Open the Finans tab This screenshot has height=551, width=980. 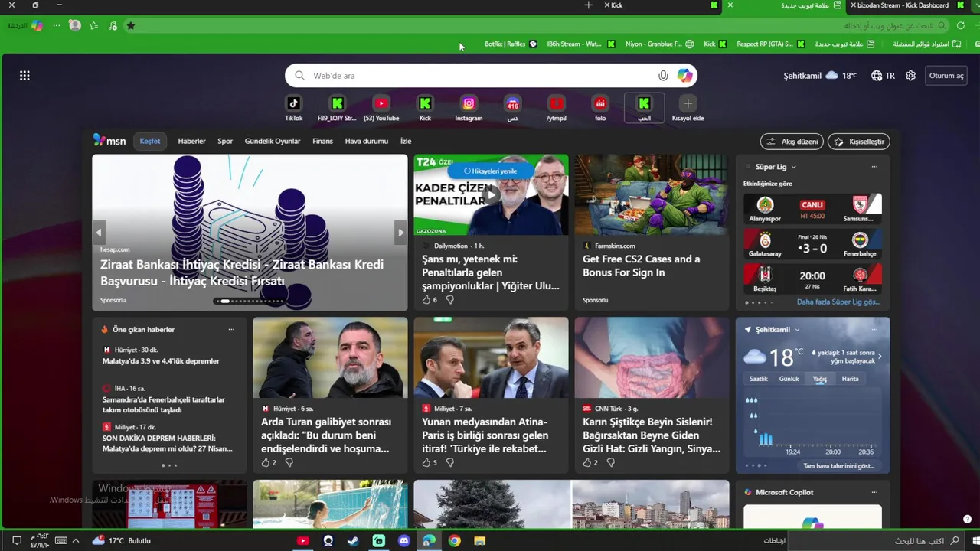point(322,141)
